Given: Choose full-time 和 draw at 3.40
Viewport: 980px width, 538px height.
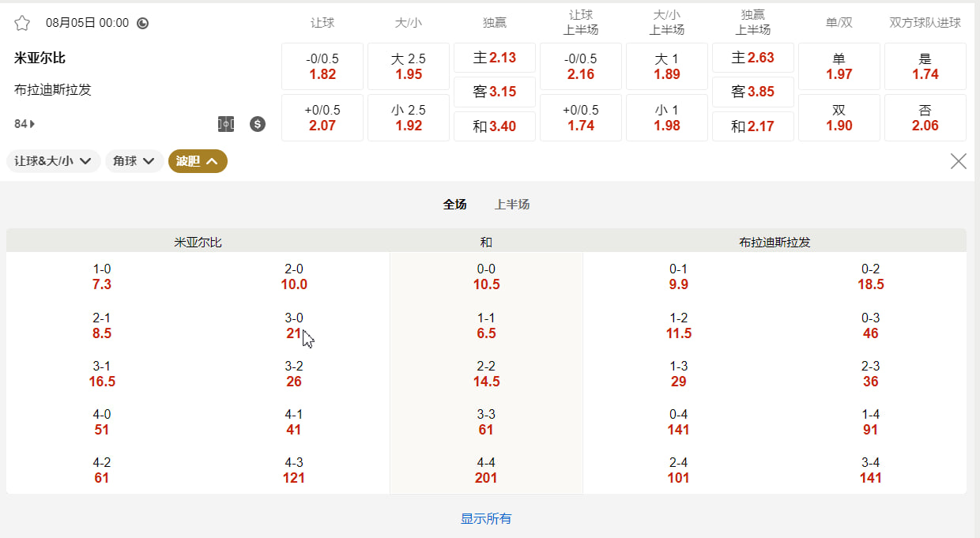Looking at the screenshot, I should [495, 126].
